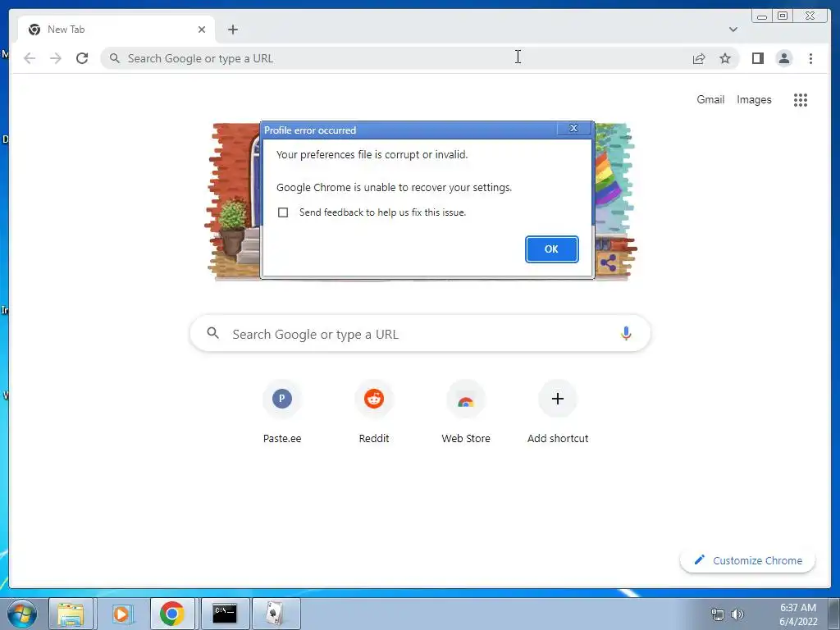The height and width of the screenshot is (630, 840).
Task: Toggle the side panel icon
Action: pyautogui.click(x=757, y=58)
